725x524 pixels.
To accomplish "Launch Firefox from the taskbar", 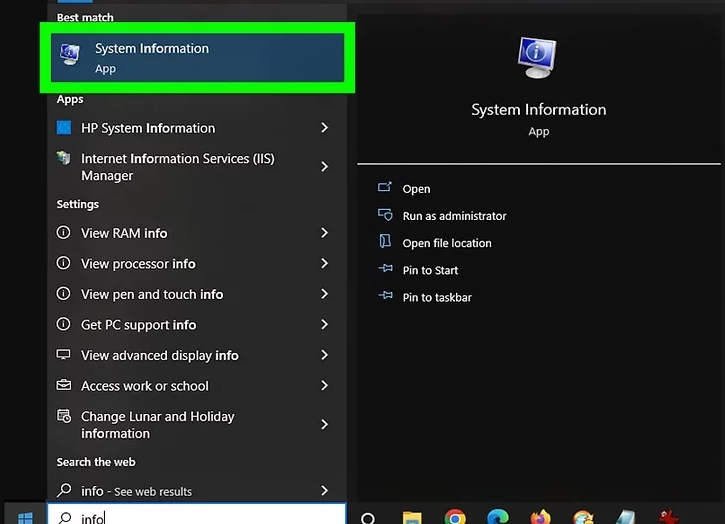I will click(541, 517).
